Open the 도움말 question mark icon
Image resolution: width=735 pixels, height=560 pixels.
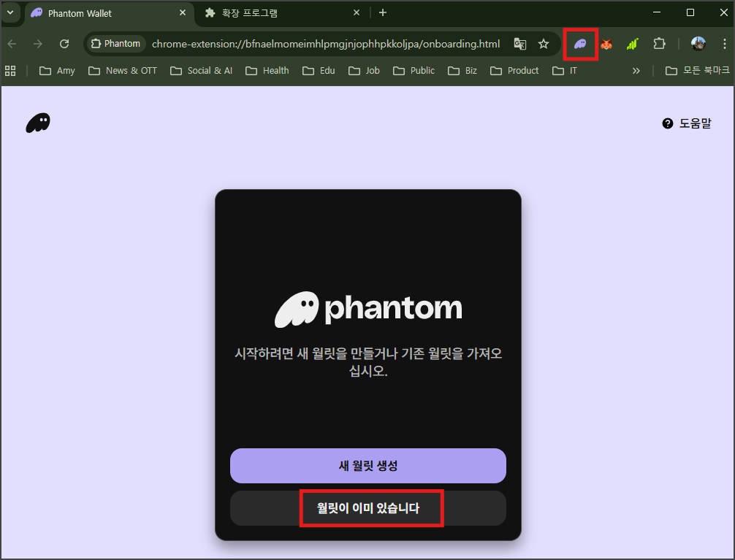667,123
